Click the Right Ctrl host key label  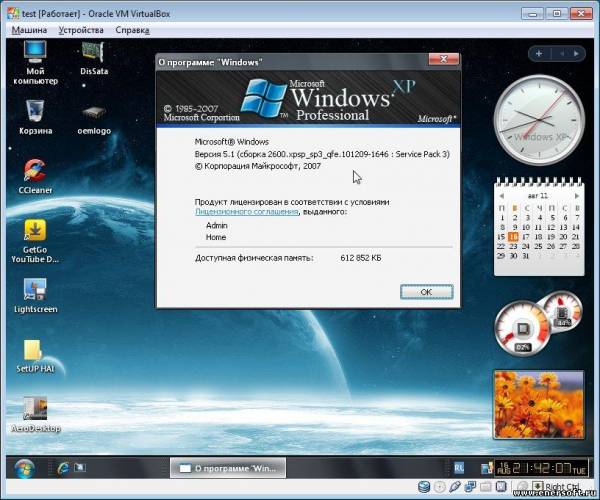(x=562, y=487)
